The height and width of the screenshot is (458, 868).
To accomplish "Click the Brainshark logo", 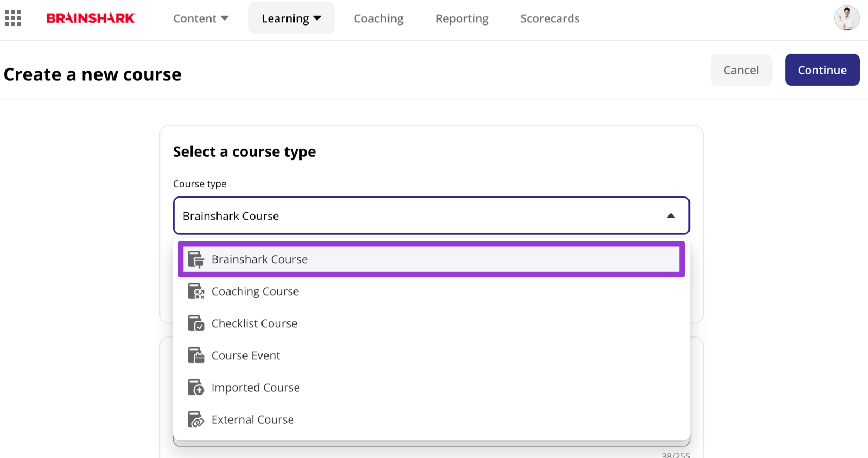I will click(91, 18).
